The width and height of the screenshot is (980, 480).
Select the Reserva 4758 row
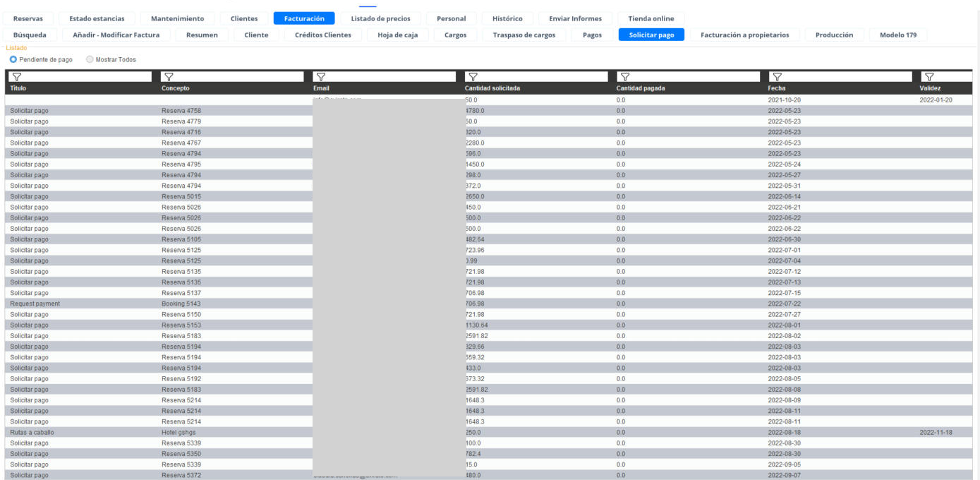point(489,111)
